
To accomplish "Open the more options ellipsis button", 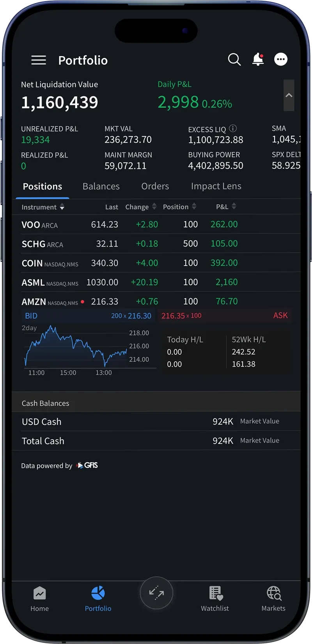I will point(281,59).
